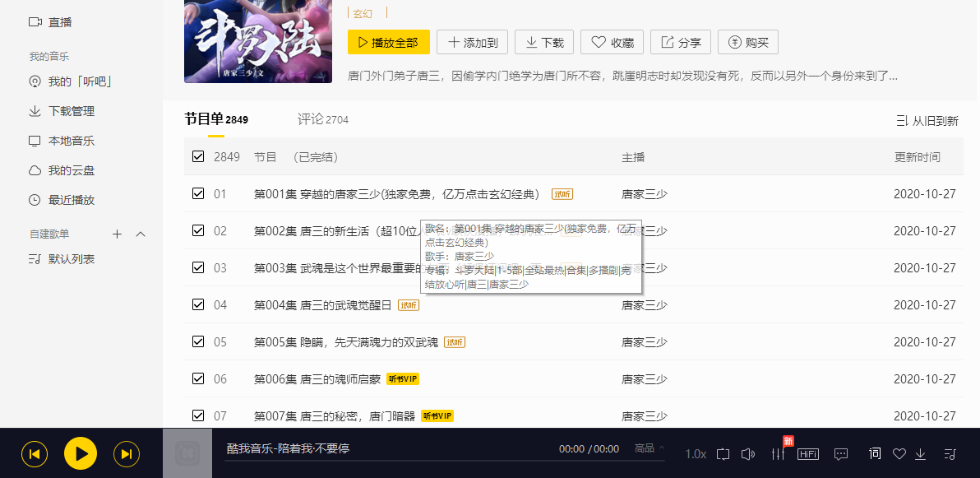The height and width of the screenshot is (478, 980).
Task: Click the 购买 purchase button
Action: tap(748, 43)
